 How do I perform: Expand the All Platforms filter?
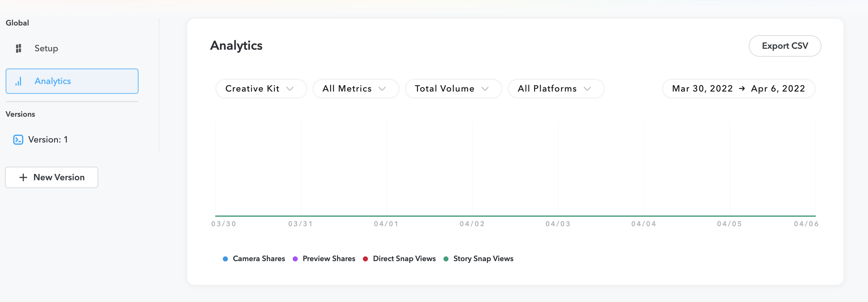556,88
